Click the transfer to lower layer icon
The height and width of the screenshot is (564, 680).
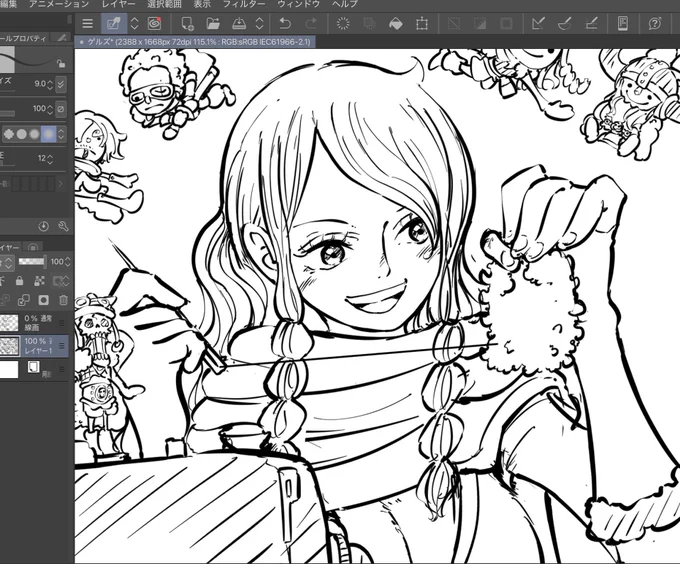tap(23, 300)
